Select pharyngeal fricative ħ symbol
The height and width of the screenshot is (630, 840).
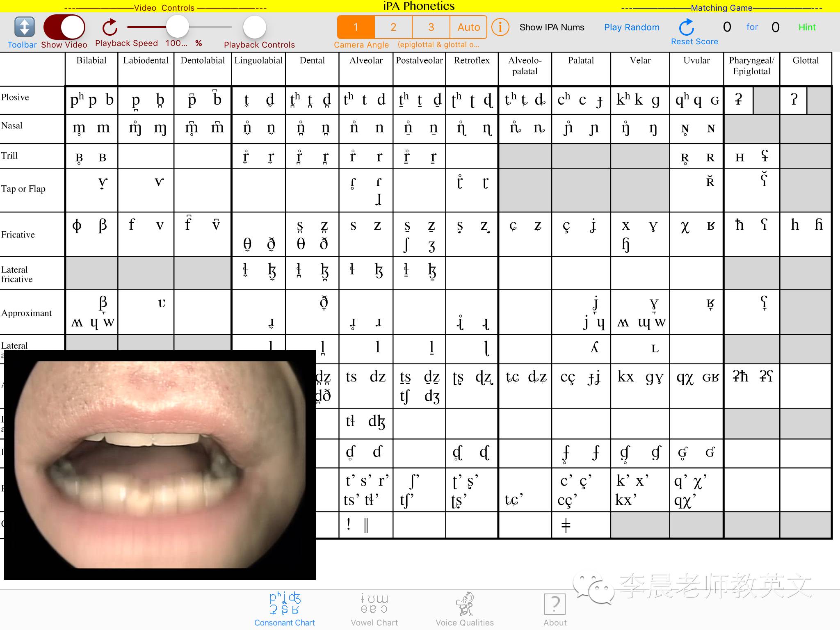(x=739, y=224)
